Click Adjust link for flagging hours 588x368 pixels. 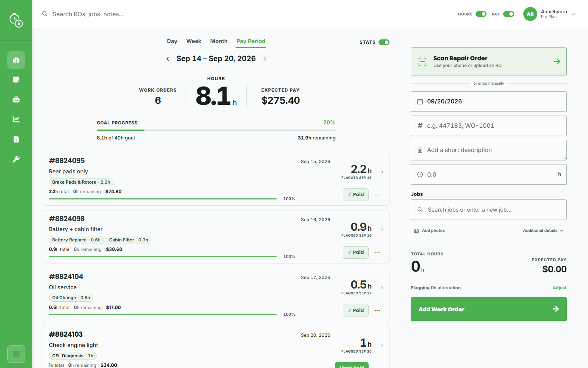[559, 288]
